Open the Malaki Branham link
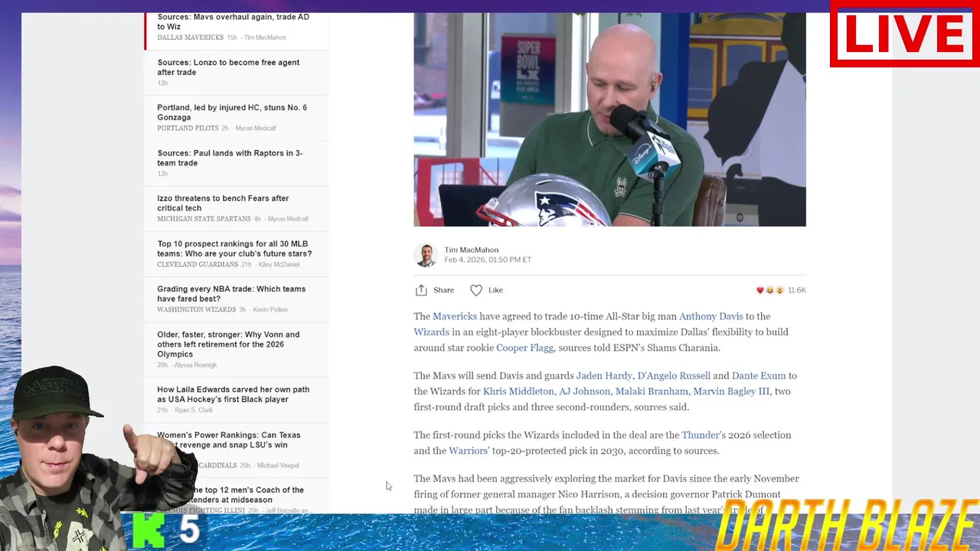The height and width of the screenshot is (551, 980). (652, 391)
